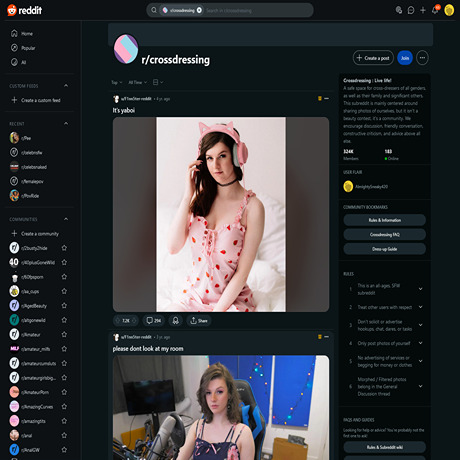This screenshot has width=460, height=460.
Task: Click the magnifier search icon
Action: point(154,10)
